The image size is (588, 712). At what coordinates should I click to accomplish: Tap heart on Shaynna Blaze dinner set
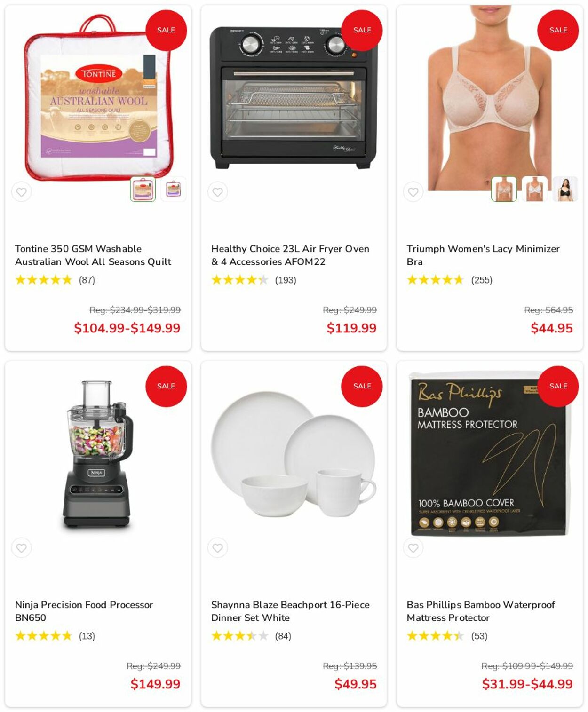click(x=217, y=548)
